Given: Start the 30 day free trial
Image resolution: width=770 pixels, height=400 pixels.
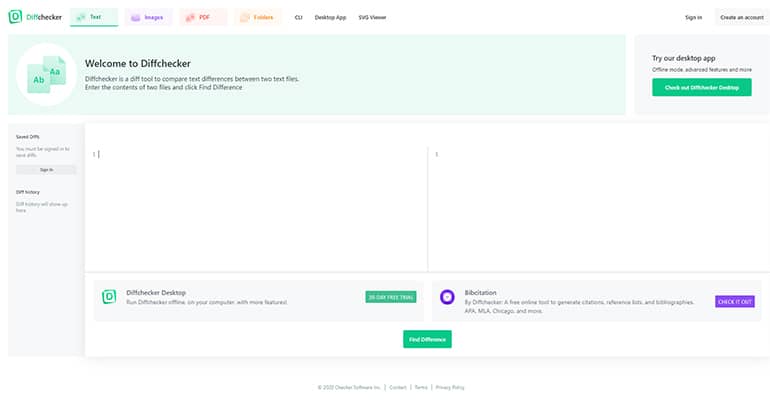Looking at the screenshot, I should (x=391, y=297).
